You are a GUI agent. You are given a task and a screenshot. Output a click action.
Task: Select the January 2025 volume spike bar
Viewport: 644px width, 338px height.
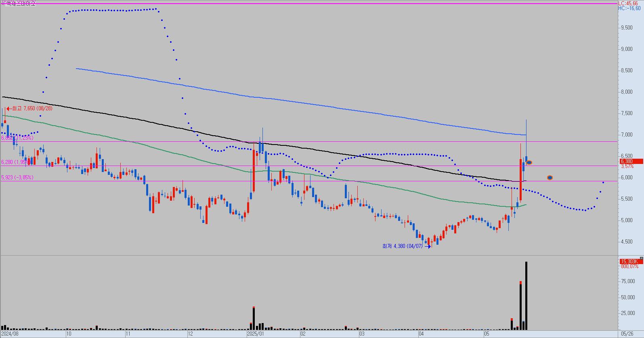point(254,318)
